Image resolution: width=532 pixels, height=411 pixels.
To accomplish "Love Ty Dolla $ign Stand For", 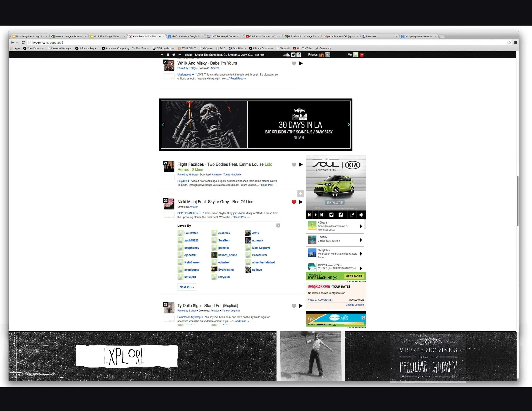I will (294, 306).
